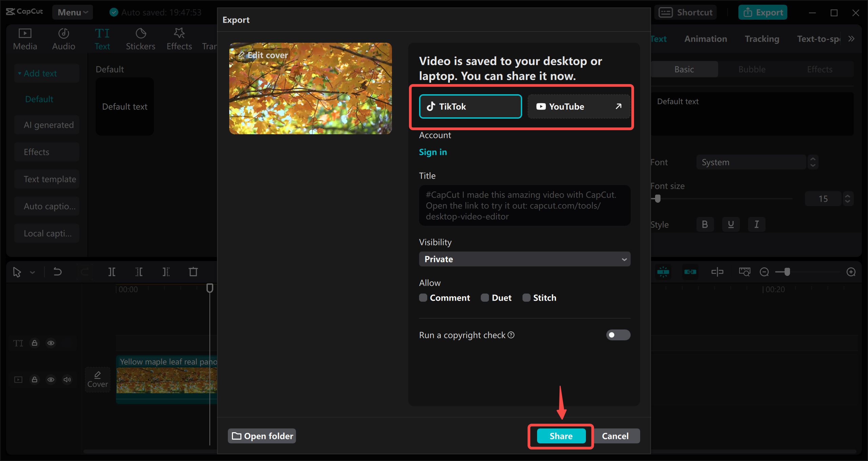Undo the last action

tap(58, 272)
